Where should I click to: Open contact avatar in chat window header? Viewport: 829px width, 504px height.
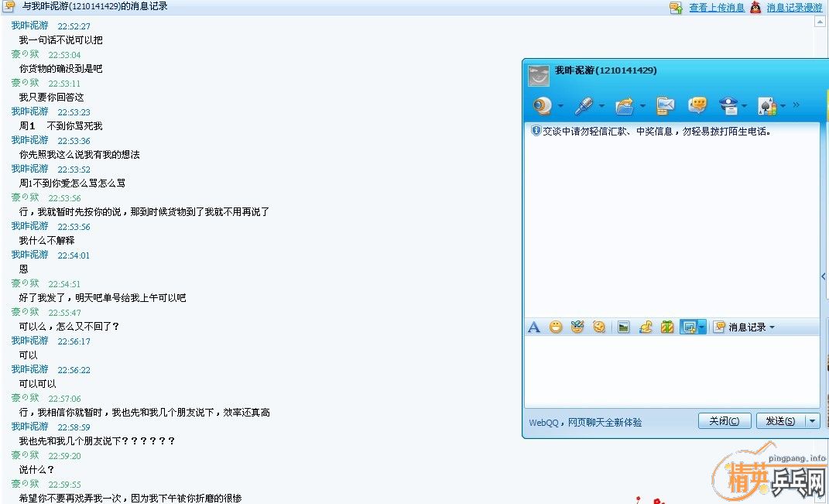point(539,76)
